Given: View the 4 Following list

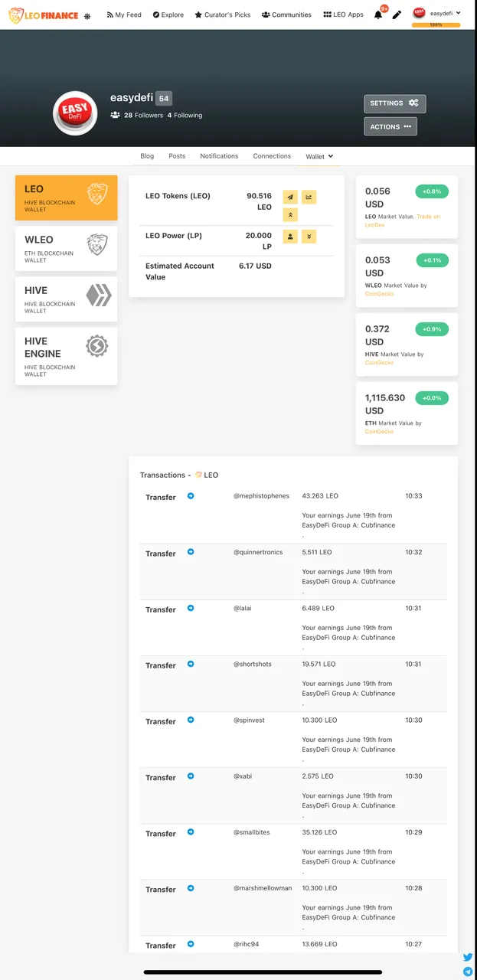Looking at the screenshot, I should (185, 115).
